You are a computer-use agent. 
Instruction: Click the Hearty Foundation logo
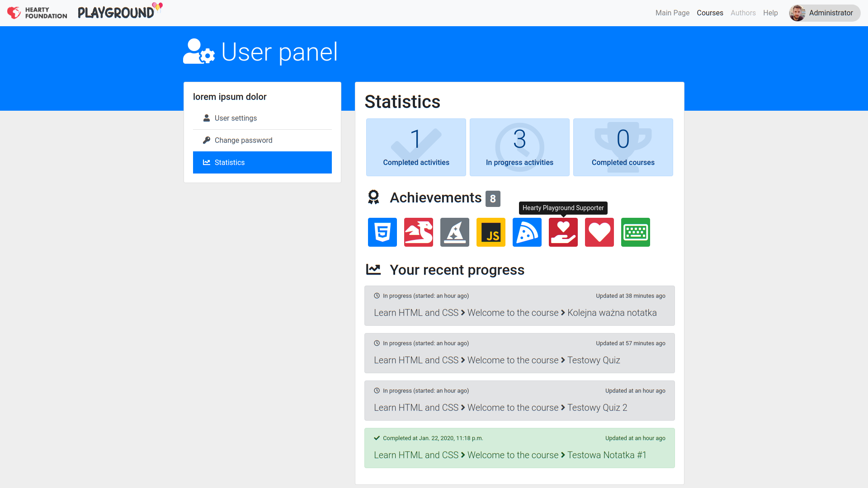click(x=37, y=13)
